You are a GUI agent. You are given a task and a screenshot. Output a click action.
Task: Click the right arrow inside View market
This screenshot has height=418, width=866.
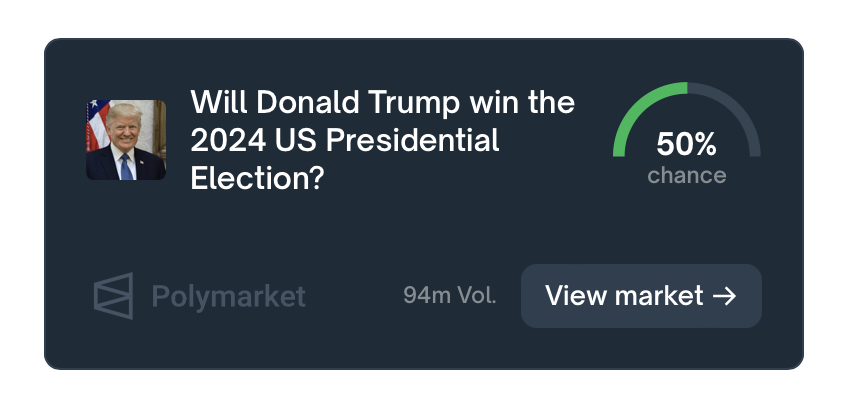(725, 296)
